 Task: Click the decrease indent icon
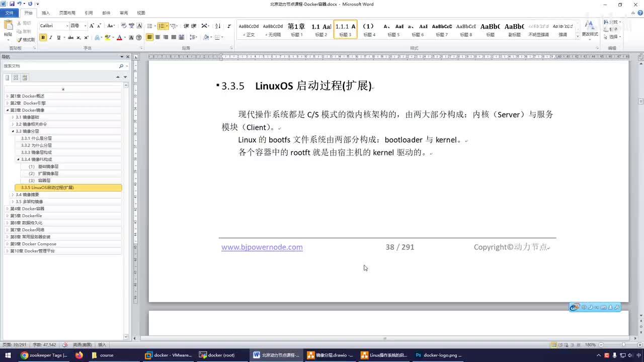coord(186,26)
